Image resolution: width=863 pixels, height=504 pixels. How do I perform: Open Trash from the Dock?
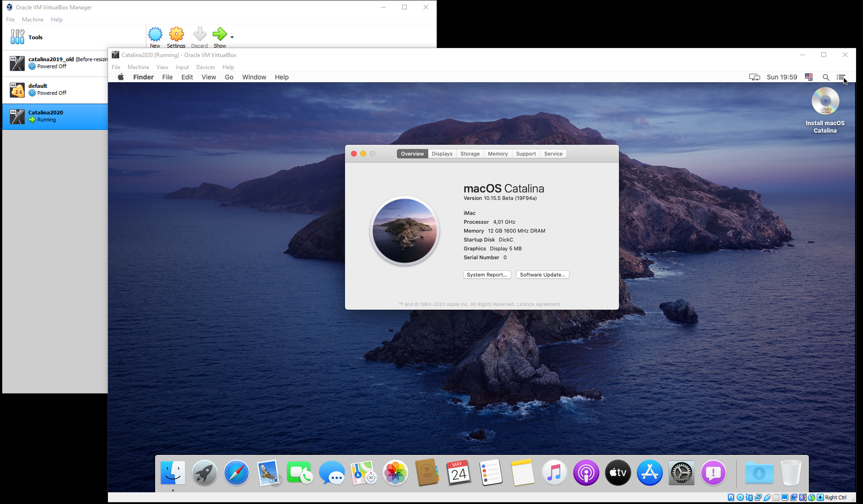click(x=791, y=473)
